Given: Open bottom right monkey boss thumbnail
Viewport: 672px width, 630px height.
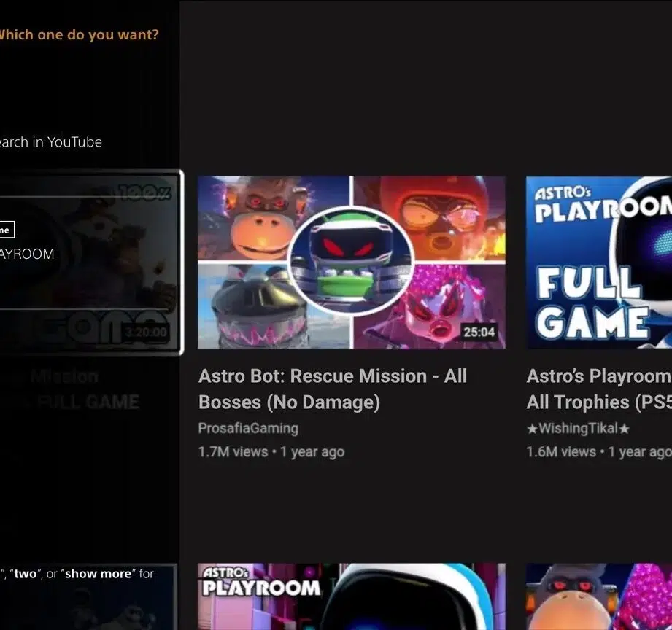Looking at the screenshot, I should (x=598, y=596).
